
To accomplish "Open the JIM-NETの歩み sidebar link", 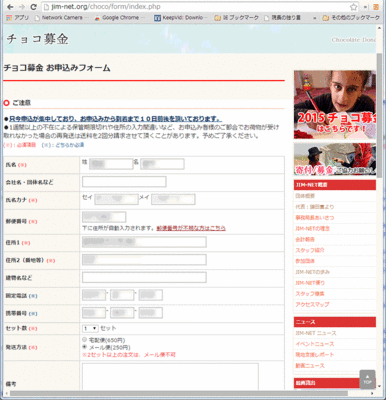I will click(312, 272).
